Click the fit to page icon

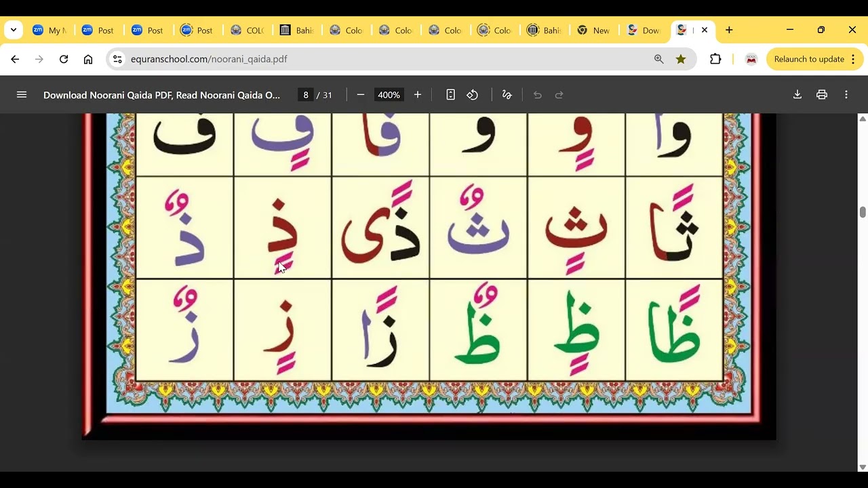450,95
